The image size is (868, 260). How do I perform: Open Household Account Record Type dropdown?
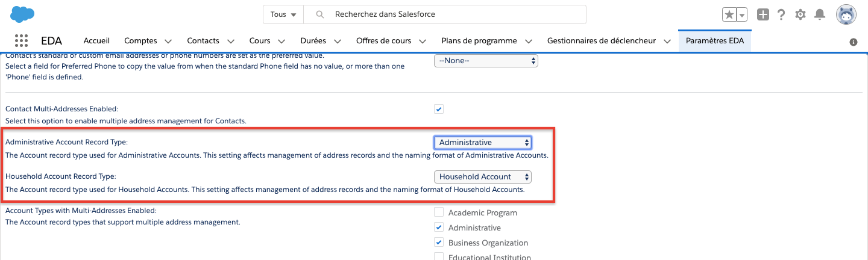click(x=483, y=177)
